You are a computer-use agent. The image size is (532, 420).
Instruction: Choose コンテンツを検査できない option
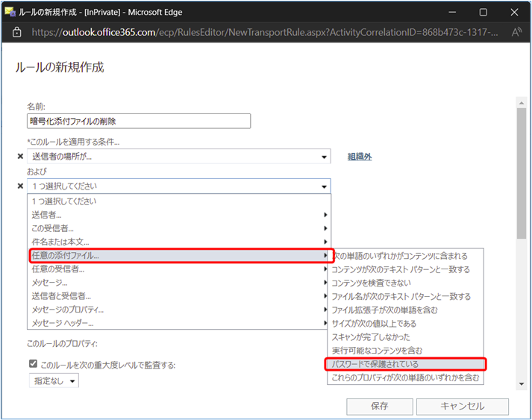(x=405, y=283)
